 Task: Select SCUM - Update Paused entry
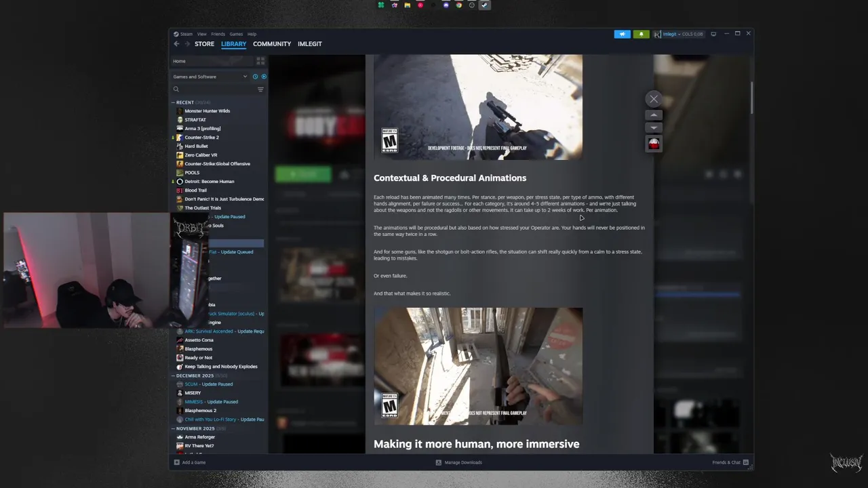(208, 384)
